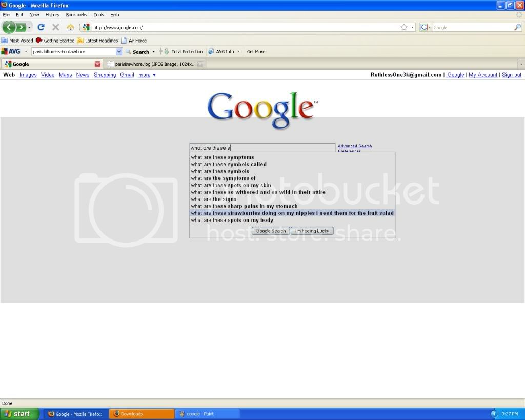Close the Google tab with red X

tap(97, 64)
